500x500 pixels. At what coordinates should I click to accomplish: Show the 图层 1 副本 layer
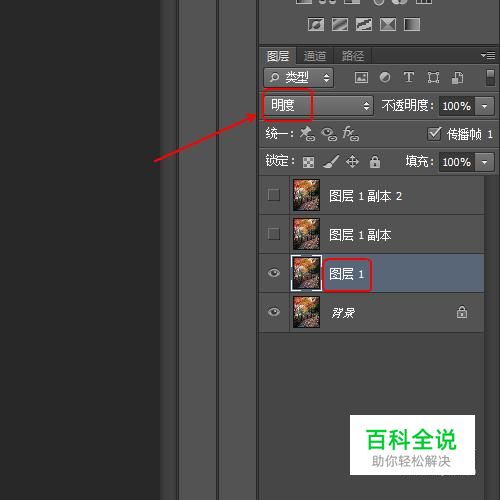274,234
